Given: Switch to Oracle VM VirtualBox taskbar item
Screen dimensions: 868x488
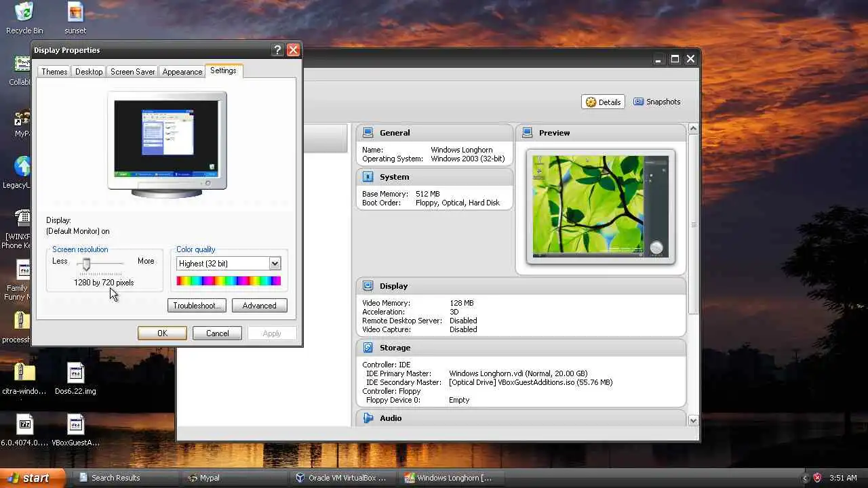Looking at the screenshot, I should pyautogui.click(x=342, y=478).
